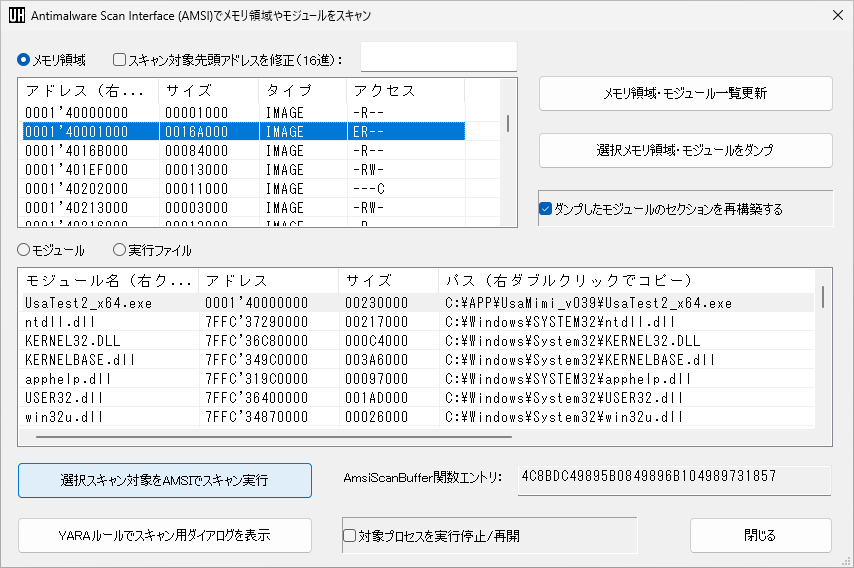
Task: Select module UsaTest2_x64.exe
Action: click(418, 303)
